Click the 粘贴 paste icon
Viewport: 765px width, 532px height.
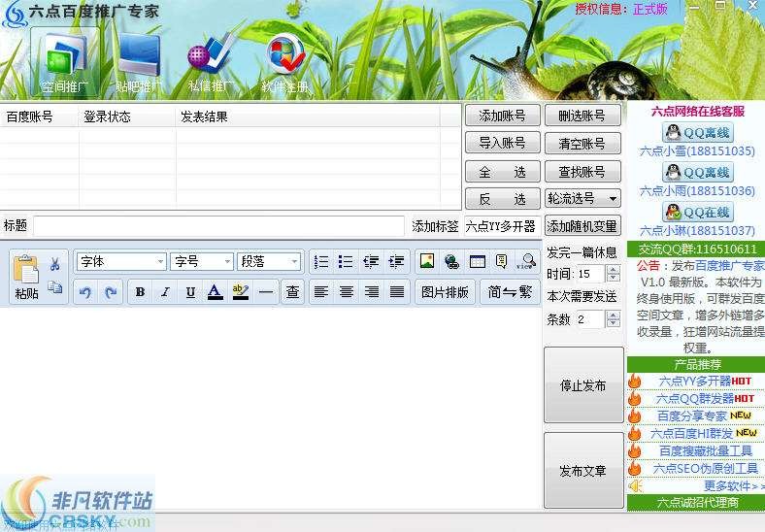click(x=26, y=277)
